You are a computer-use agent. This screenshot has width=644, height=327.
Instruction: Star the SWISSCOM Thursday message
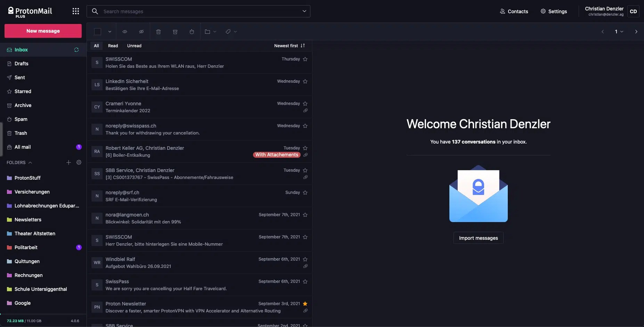[305, 59]
